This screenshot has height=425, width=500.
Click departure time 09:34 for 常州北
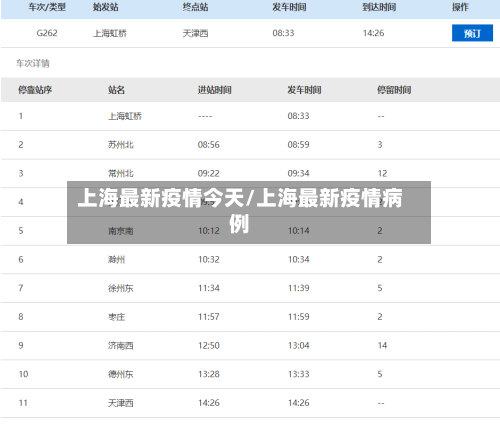pos(298,173)
